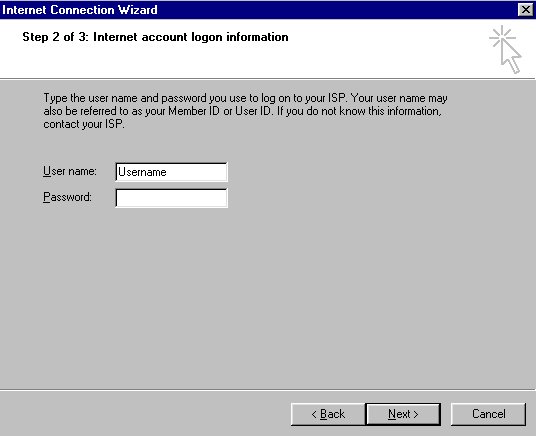Focus the empty Password field

171,198
